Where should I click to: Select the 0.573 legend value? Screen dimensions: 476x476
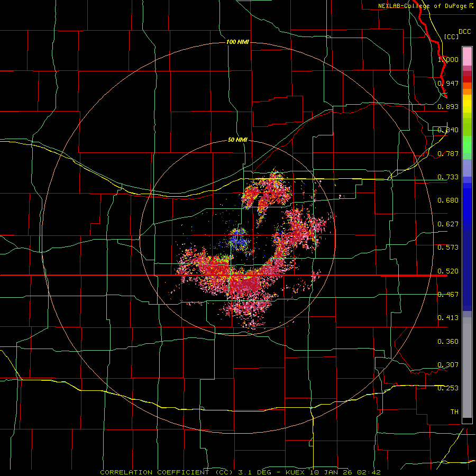pyautogui.click(x=448, y=248)
